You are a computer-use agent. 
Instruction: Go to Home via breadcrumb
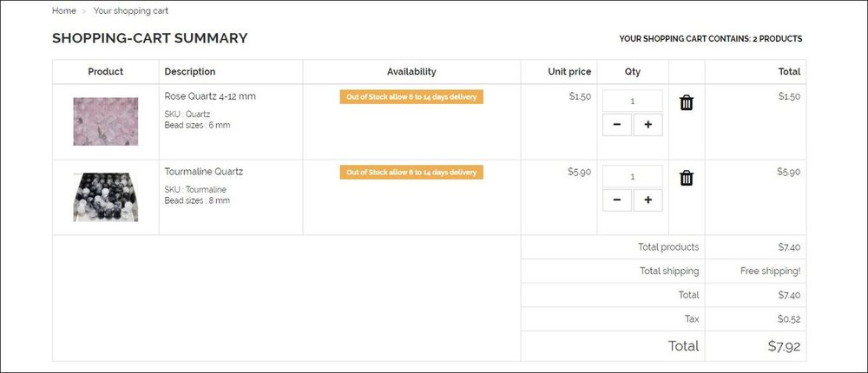pyautogui.click(x=63, y=11)
